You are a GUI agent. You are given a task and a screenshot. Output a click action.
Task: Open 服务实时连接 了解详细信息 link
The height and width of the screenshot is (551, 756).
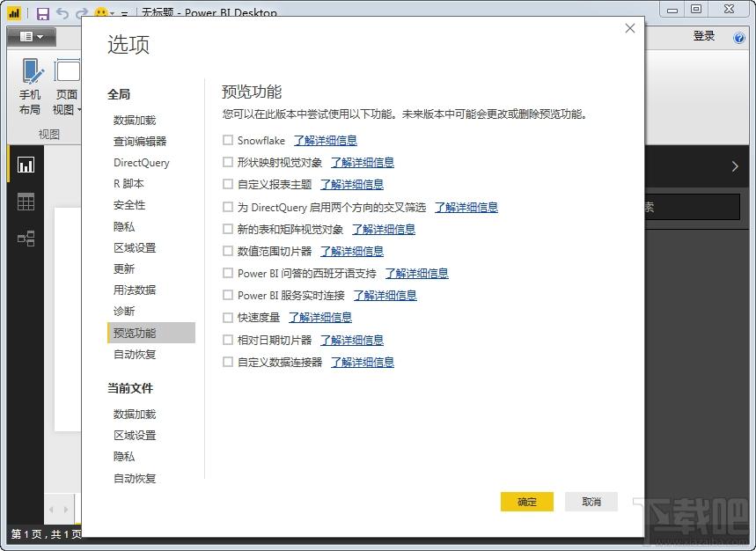coord(385,295)
